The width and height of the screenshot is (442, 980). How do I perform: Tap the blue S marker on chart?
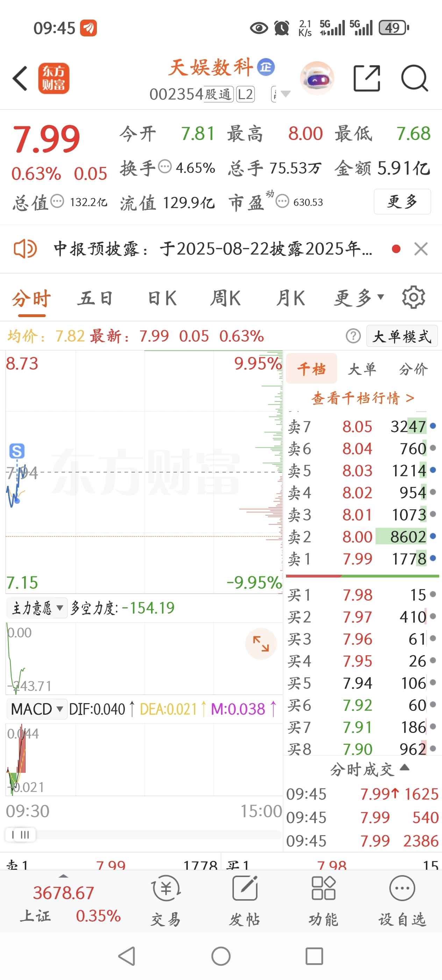point(17,451)
